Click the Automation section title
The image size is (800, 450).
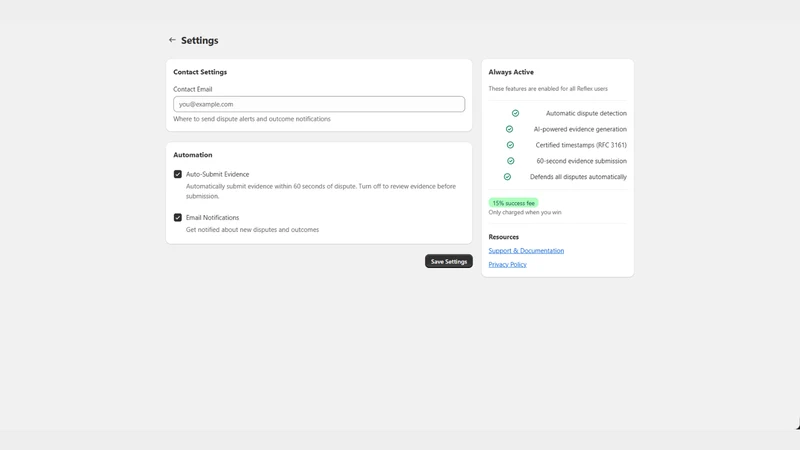pyautogui.click(x=193, y=155)
